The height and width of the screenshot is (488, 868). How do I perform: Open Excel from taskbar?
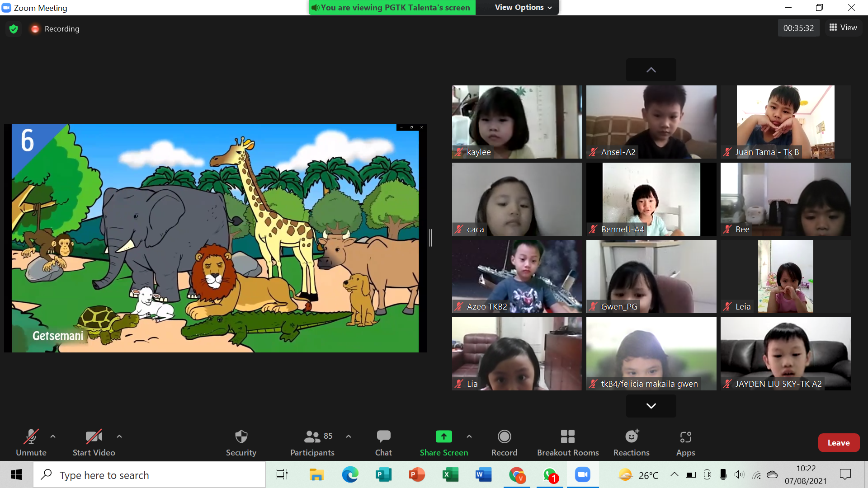click(450, 475)
